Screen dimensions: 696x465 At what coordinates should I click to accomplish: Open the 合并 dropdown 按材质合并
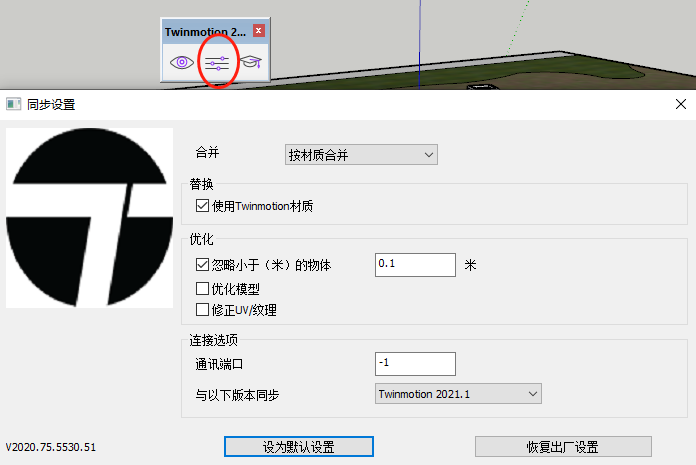coord(361,154)
